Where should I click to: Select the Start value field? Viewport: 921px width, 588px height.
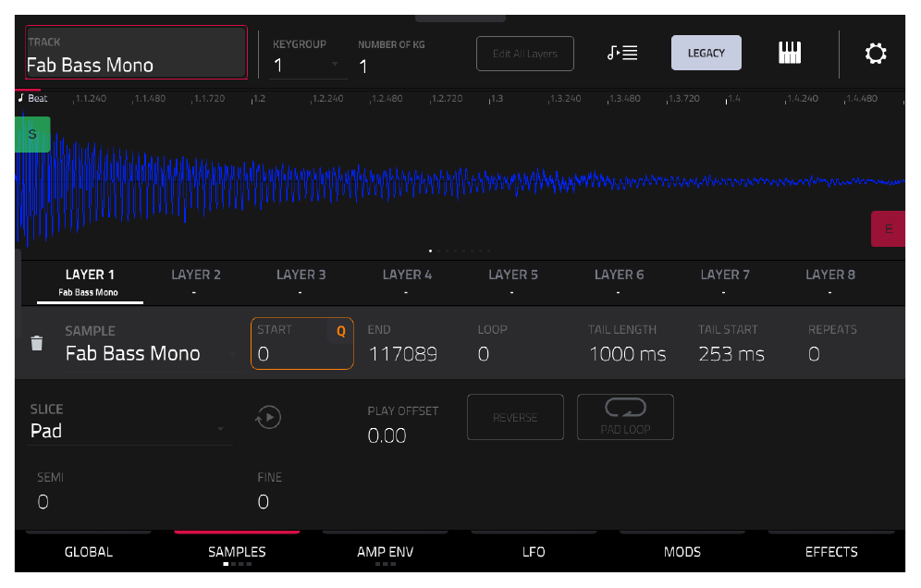click(x=301, y=344)
